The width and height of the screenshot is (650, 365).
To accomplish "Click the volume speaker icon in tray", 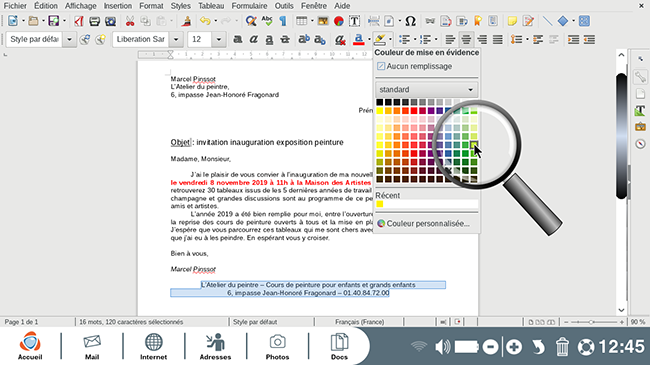I will coord(442,347).
